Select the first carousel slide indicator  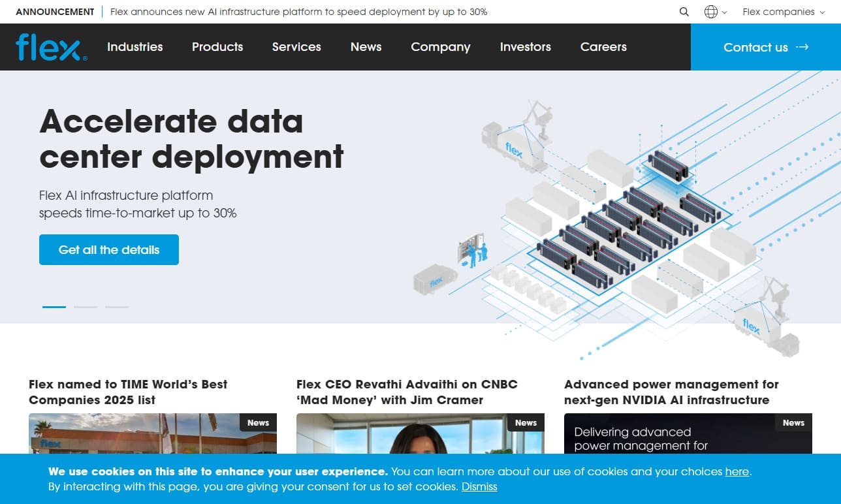pos(54,307)
